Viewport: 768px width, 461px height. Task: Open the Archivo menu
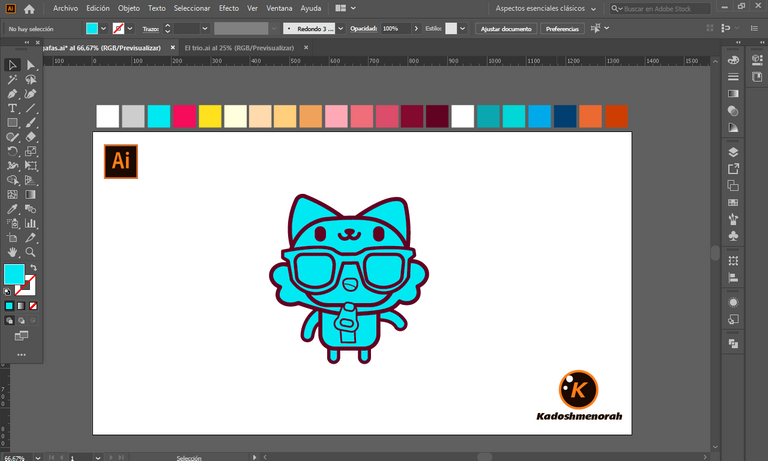pyautogui.click(x=65, y=8)
